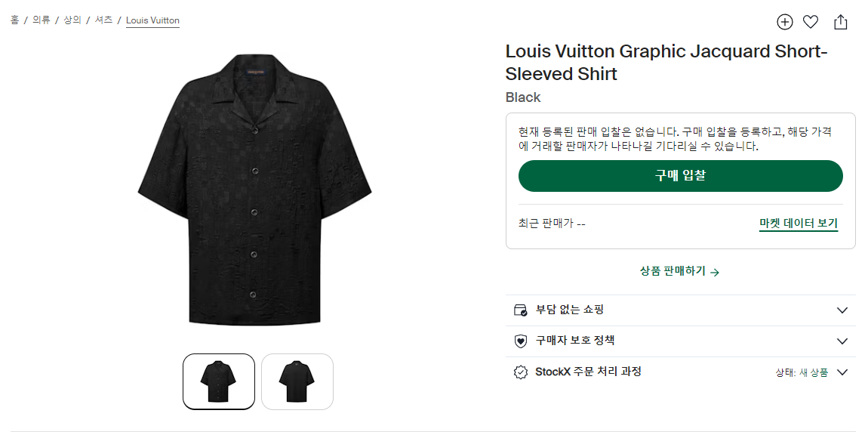Screen dimensions: 868x432
Task: Open the 의류 breadcrumb item
Action: (41, 20)
